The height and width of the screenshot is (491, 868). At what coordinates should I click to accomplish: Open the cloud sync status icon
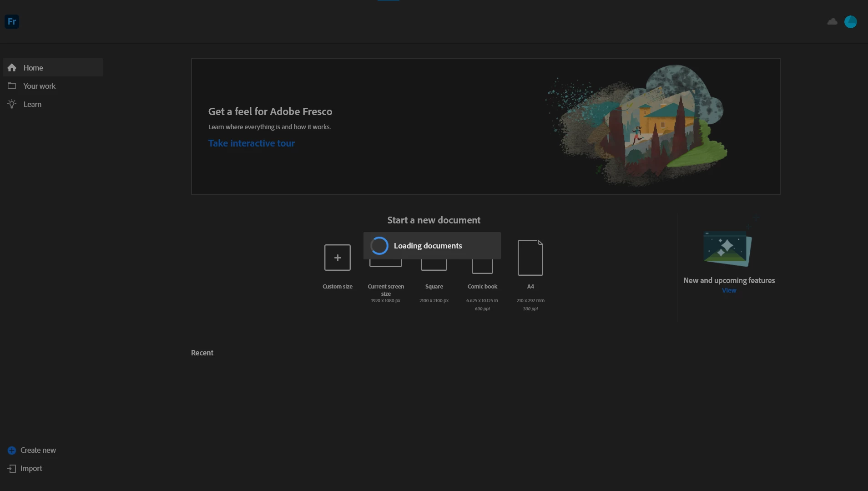pyautogui.click(x=832, y=21)
